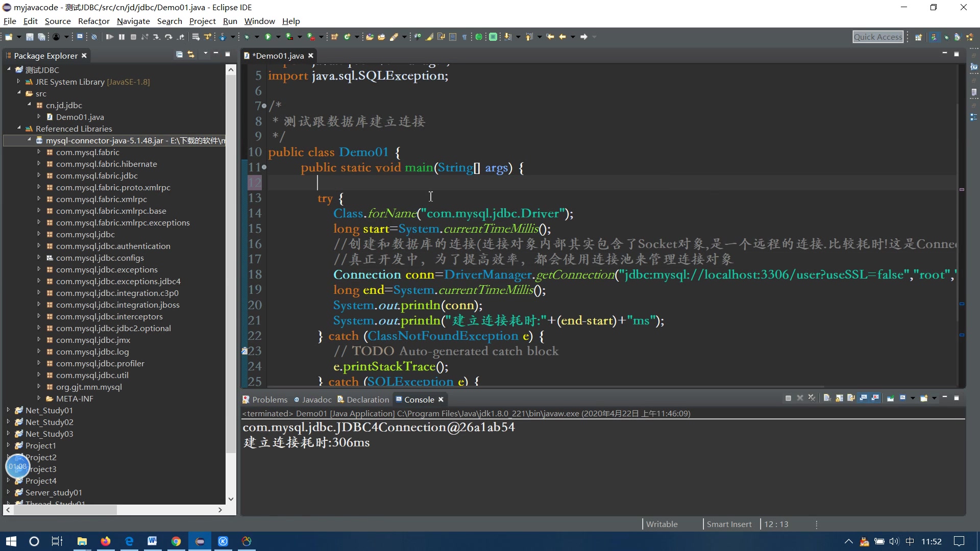Open the Refactor menu
980x551 pixels.
[x=93, y=21]
